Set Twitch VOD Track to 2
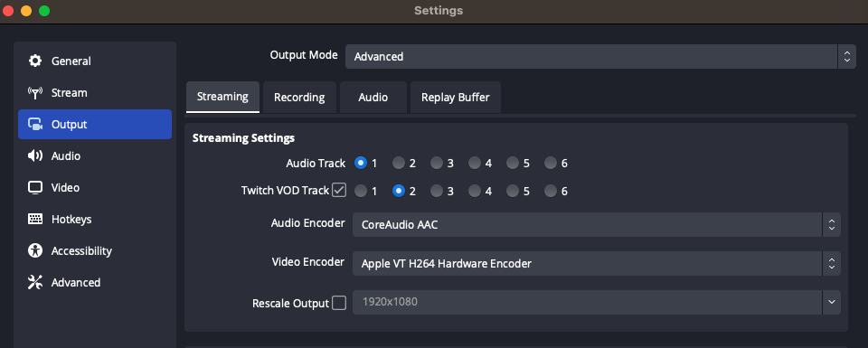868x348 pixels. [x=399, y=191]
